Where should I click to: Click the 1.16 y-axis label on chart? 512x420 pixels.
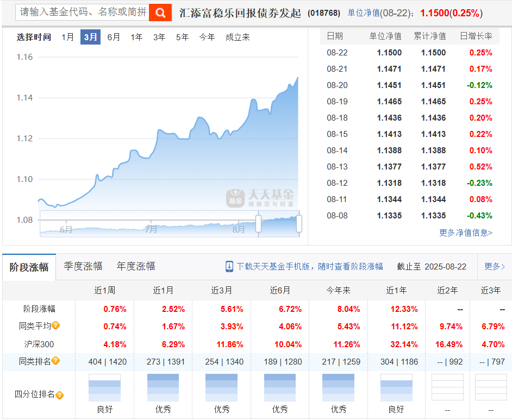[25, 57]
